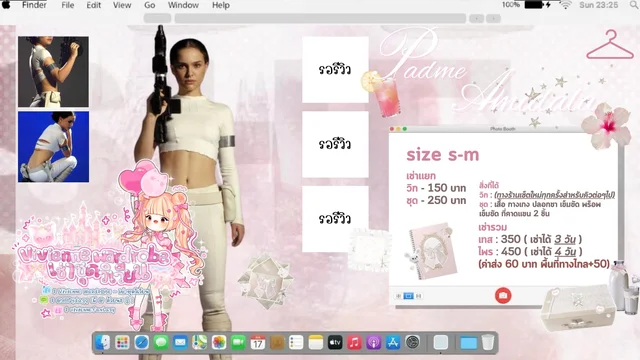The image size is (640, 360).
Task: Open the Photos app in dock
Action: [219, 342]
